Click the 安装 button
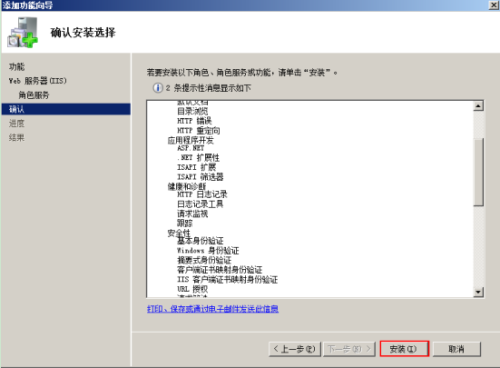The width and height of the screenshot is (500, 368). click(x=404, y=349)
